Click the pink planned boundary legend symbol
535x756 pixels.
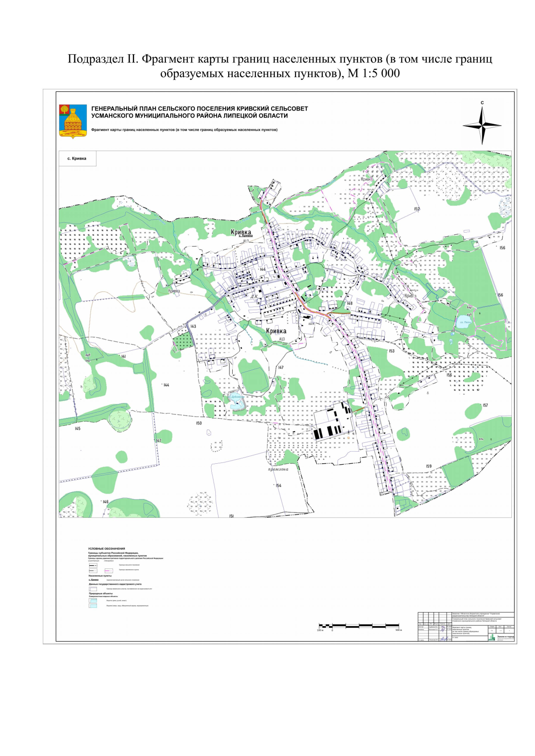109,570
